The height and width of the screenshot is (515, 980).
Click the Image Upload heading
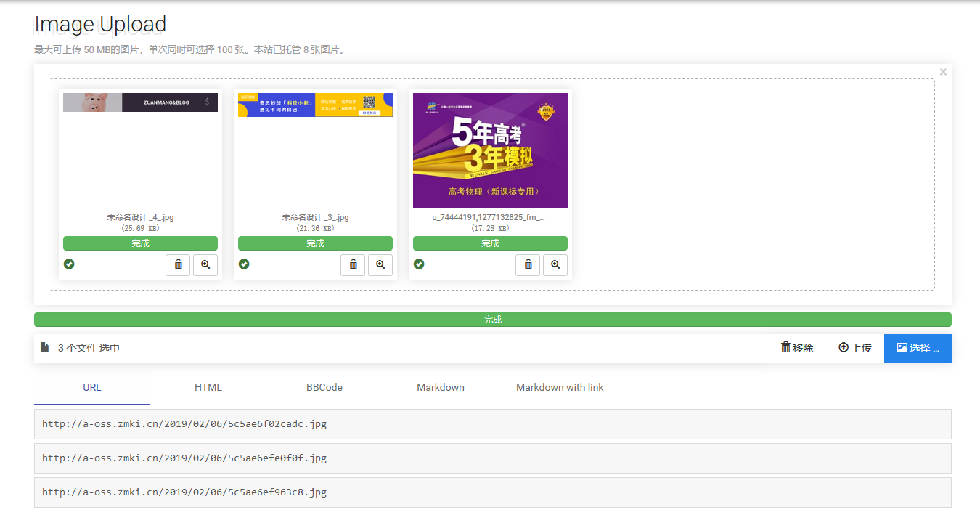click(x=100, y=24)
